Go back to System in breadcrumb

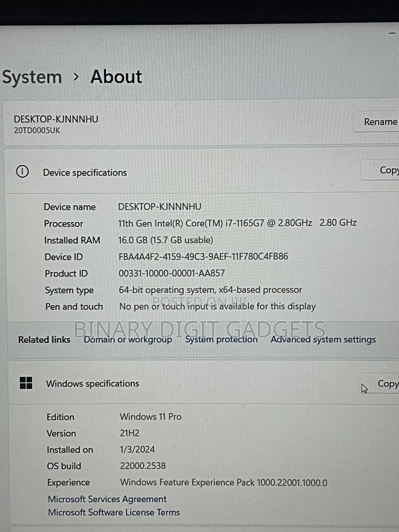32,77
